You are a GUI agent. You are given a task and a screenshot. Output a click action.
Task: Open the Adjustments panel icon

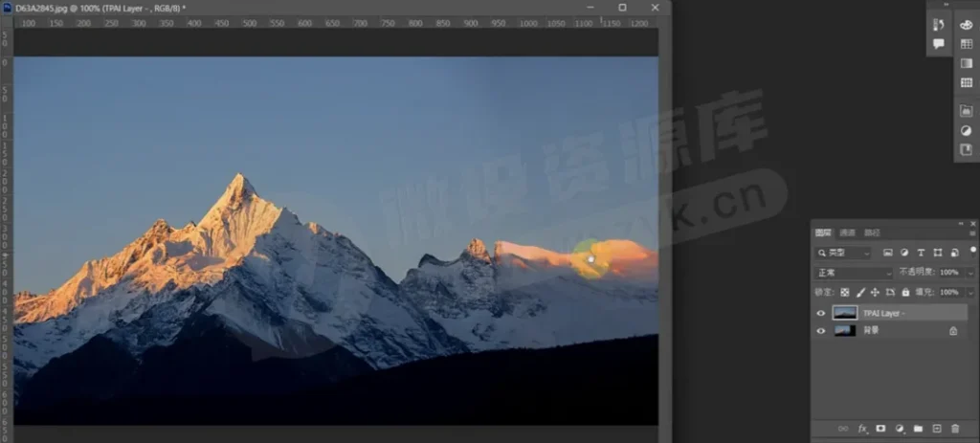[x=967, y=130]
